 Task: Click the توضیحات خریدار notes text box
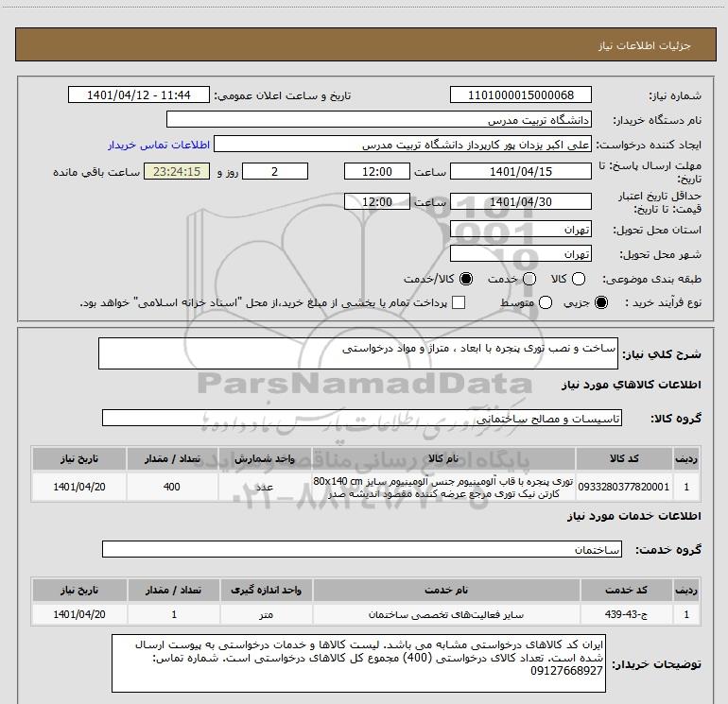358,663
